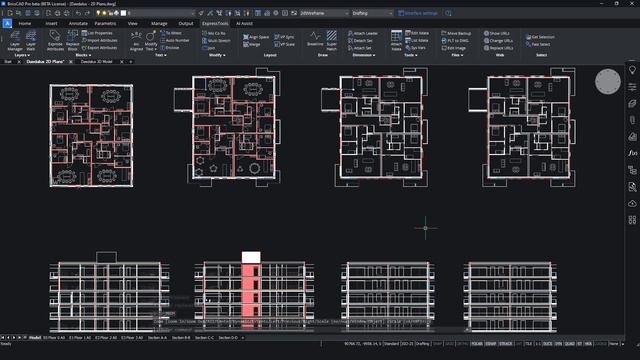Click the Get Selection tool

tap(540, 37)
